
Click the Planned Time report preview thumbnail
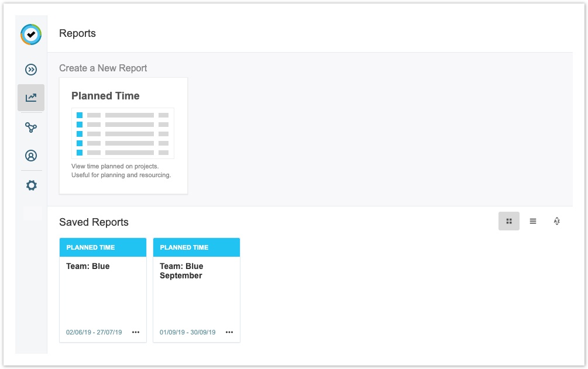(123, 133)
